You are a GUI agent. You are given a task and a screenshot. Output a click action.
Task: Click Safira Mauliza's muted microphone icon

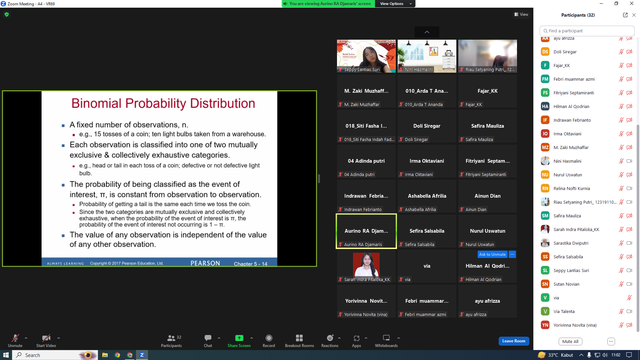tap(621, 216)
